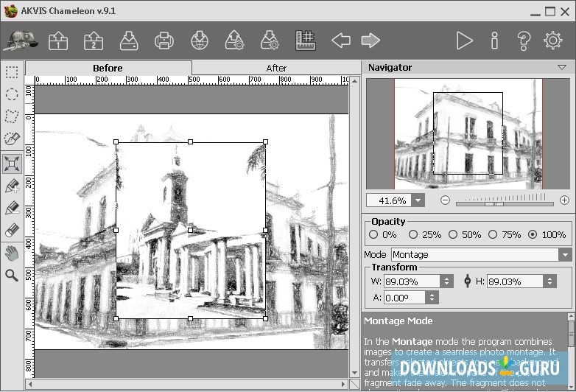Select the Transform tool in left toolbar

tap(12, 164)
